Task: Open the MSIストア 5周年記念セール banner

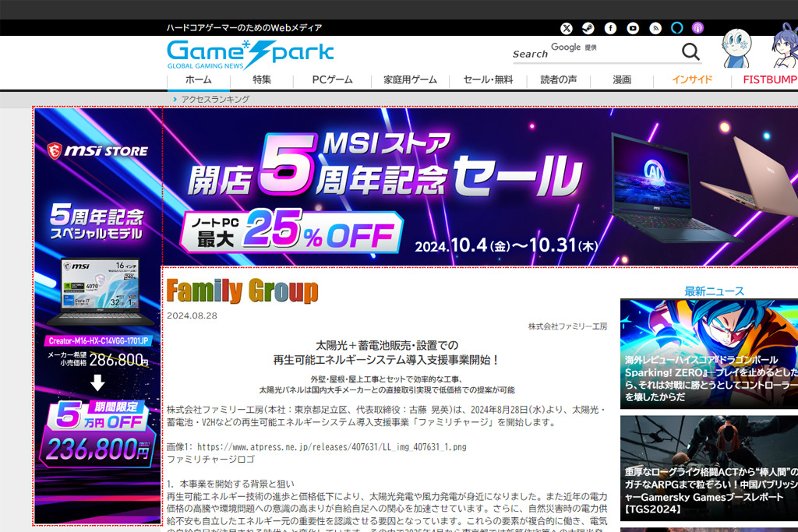Action: pos(480,187)
